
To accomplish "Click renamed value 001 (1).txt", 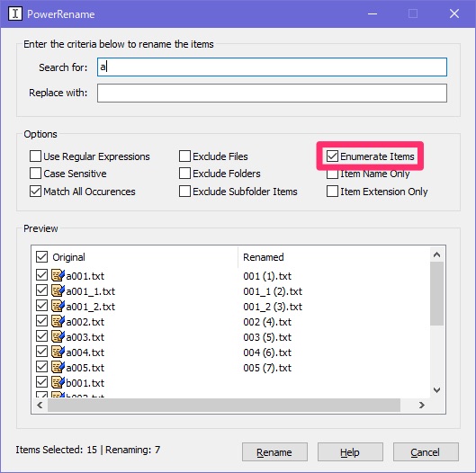I will pyautogui.click(x=267, y=276).
